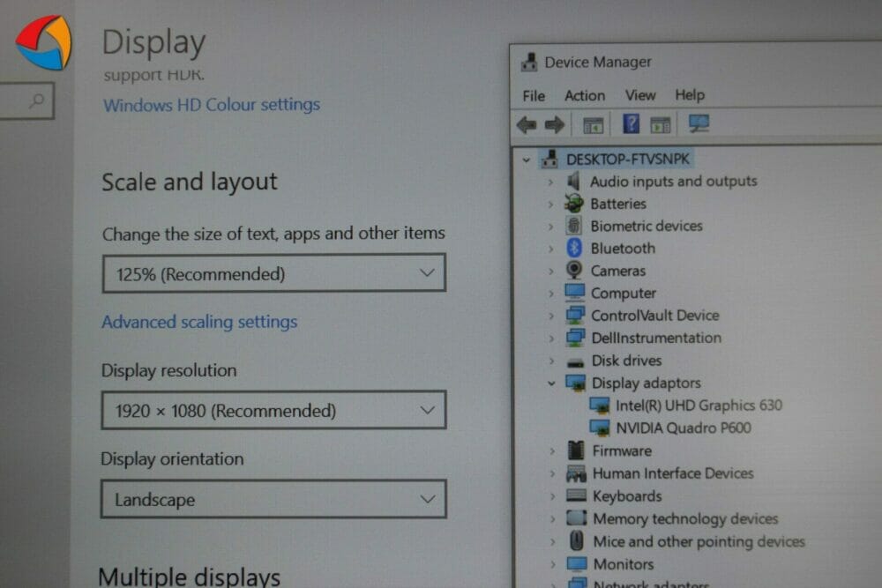Expand the Disk drives node arrow
The width and height of the screenshot is (882, 588).
(552, 361)
